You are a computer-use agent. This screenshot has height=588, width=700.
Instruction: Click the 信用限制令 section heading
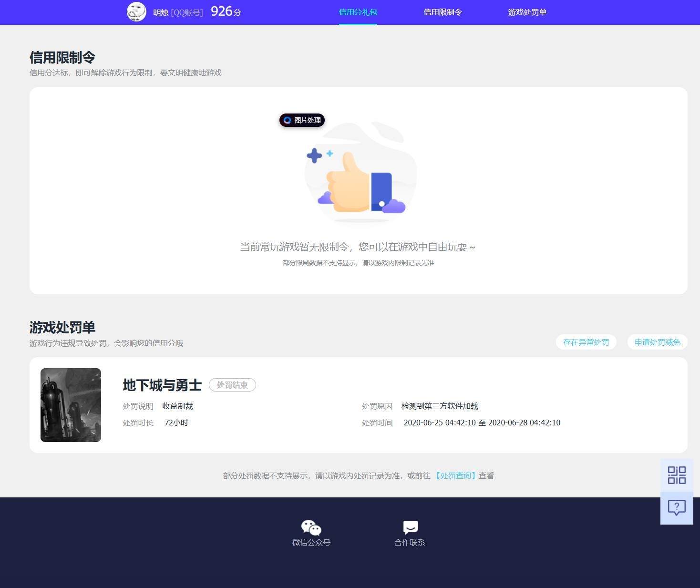coord(62,58)
